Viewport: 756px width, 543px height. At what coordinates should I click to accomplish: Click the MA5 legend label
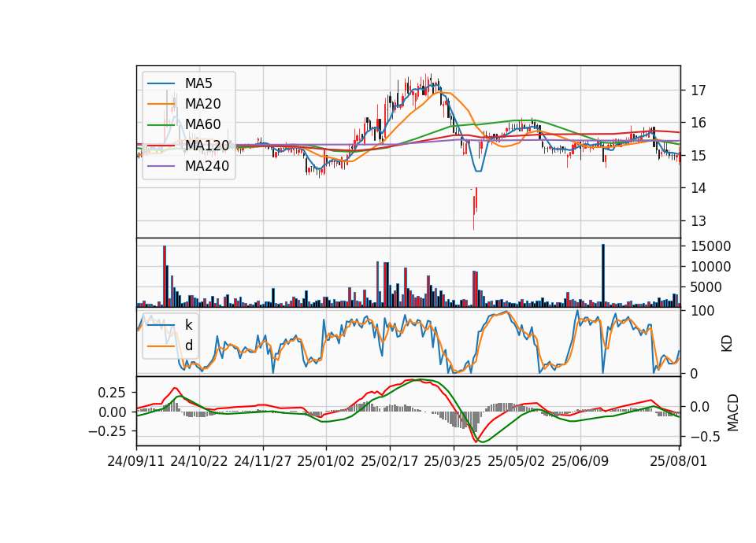coord(198,83)
